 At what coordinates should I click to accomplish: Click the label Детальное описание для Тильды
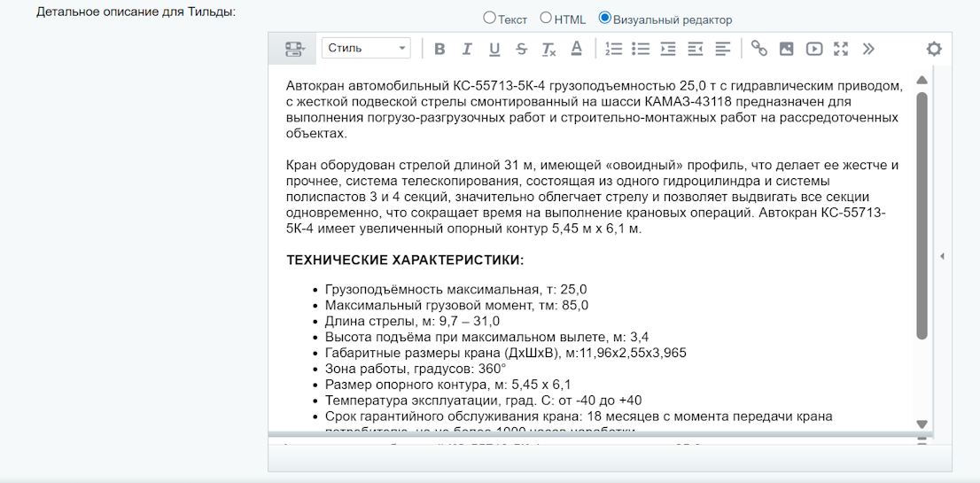136,12
